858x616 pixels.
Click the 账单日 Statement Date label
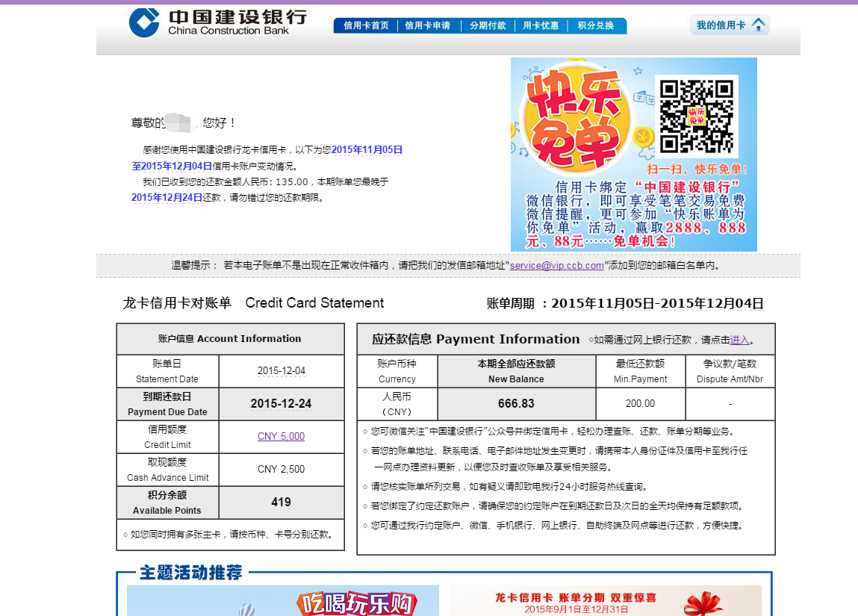pos(167,371)
